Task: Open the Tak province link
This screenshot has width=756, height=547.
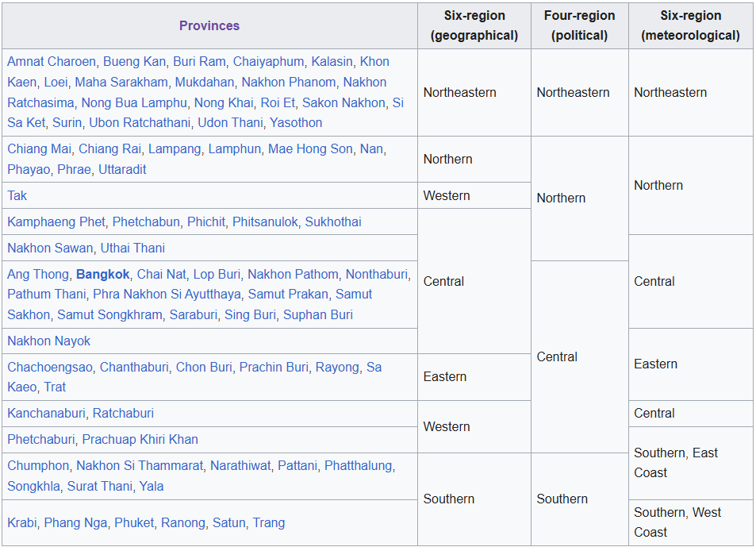Action: [17, 195]
